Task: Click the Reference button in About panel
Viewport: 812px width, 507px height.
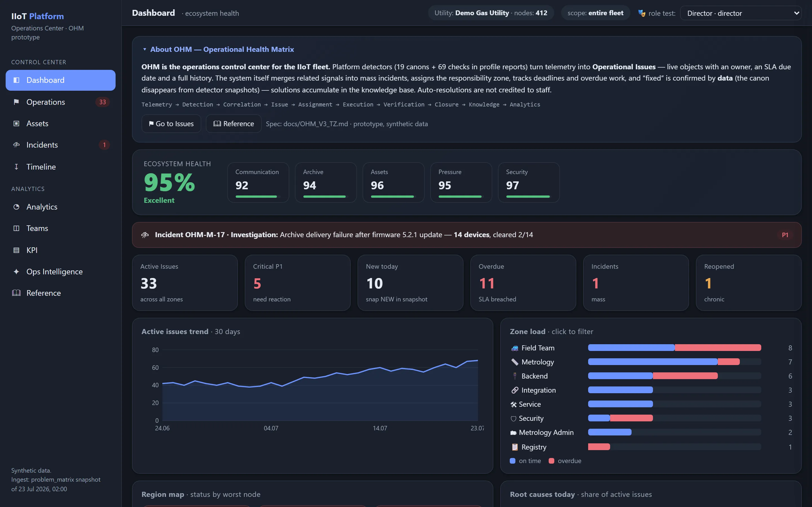Action: coord(233,124)
